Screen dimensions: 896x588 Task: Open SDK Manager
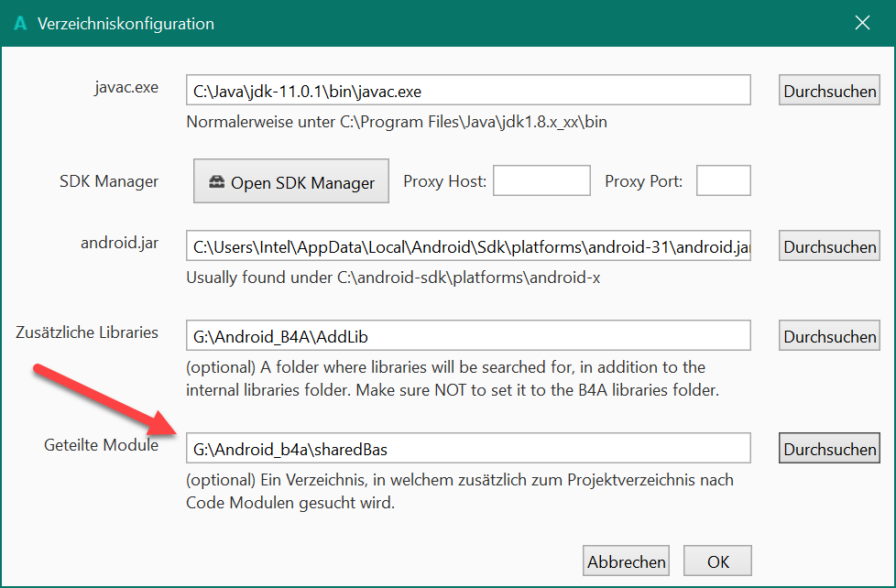click(292, 181)
